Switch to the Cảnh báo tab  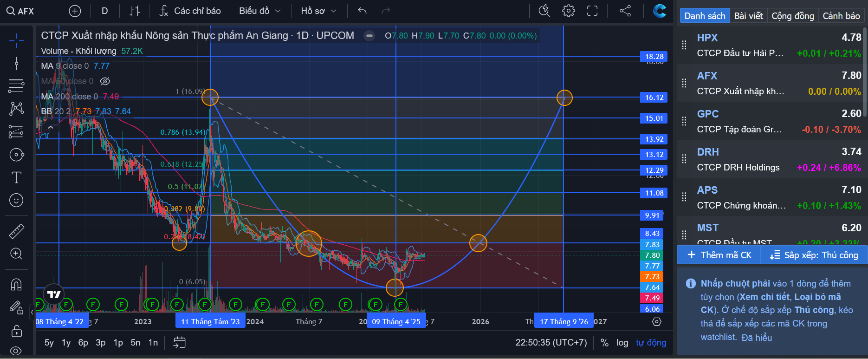(841, 16)
